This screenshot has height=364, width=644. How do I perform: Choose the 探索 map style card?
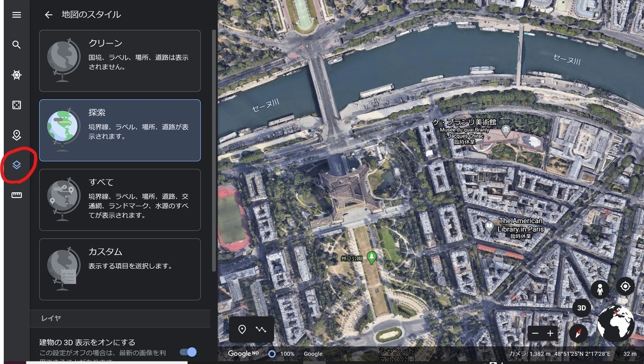[120, 130]
